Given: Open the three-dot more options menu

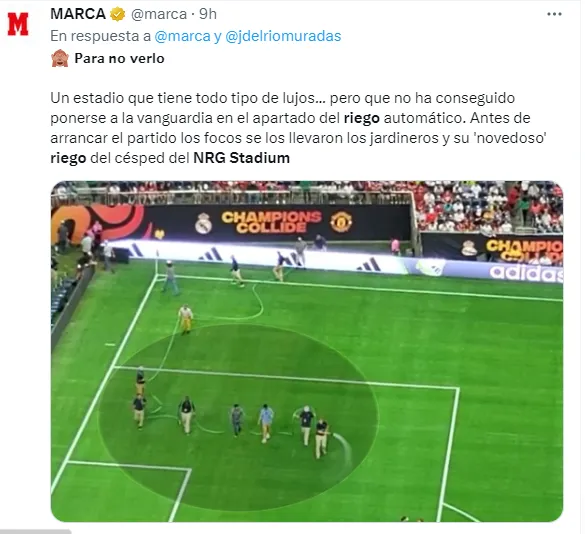Looking at the screenshot, I should point(554,14).
